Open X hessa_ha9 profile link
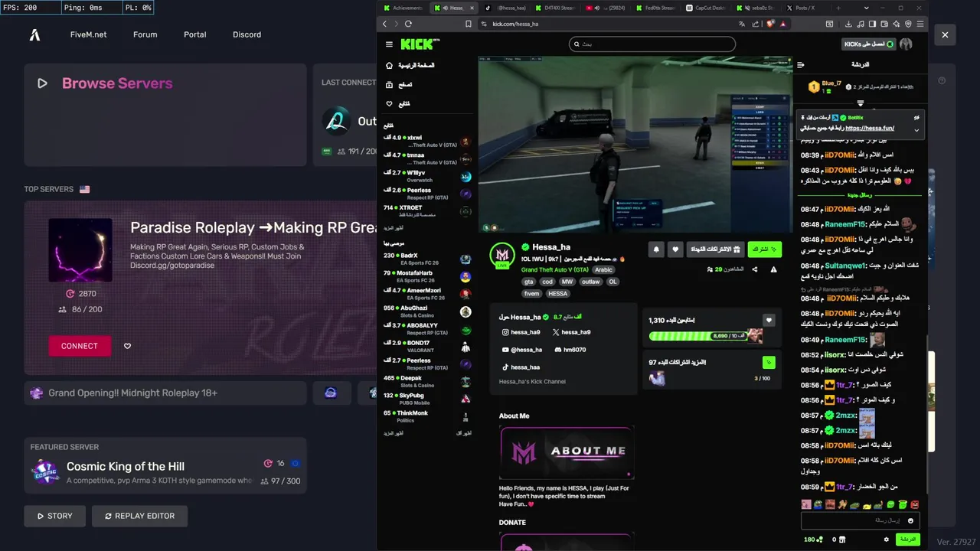The height and width of the screenshot is (551, 980). (x=571, y=332)
